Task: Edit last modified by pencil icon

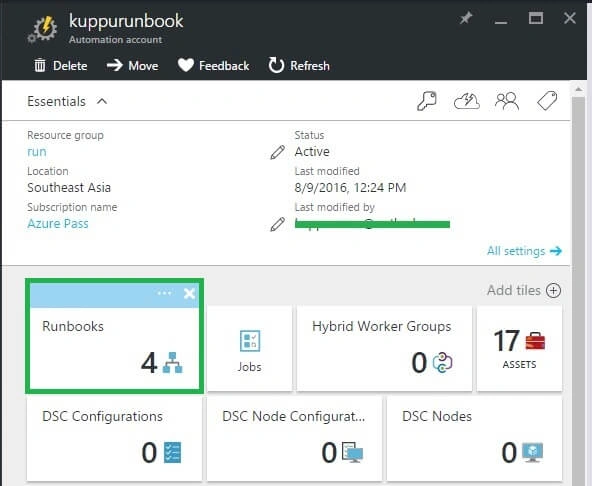Action: tap(278, 224)
